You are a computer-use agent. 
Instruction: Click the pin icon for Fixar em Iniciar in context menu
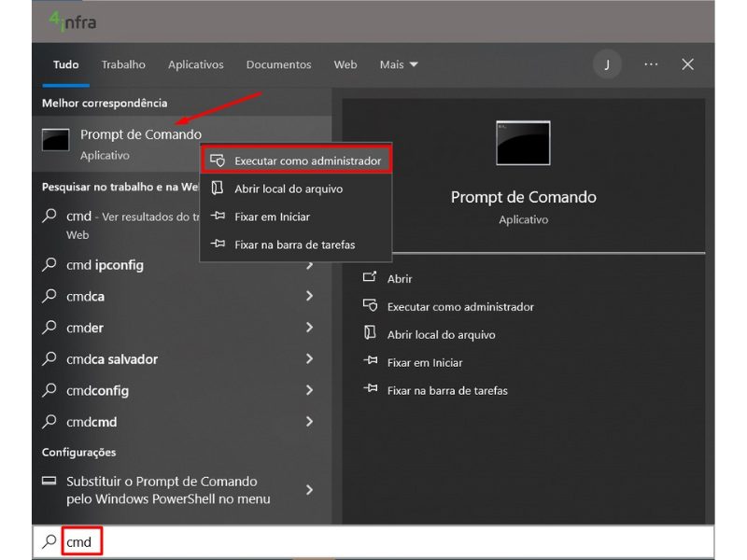click(x=218, y=217)
